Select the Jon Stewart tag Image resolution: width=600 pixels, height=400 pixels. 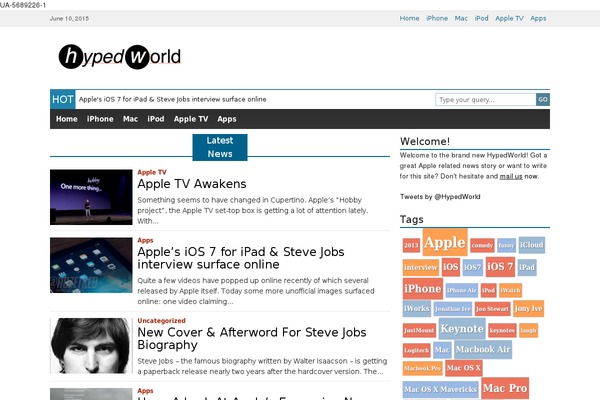click(492, 309)
